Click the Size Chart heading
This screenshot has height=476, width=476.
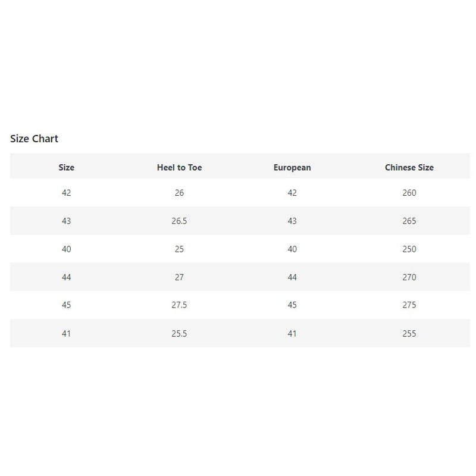pyautogui.click(x=34, y=139)
